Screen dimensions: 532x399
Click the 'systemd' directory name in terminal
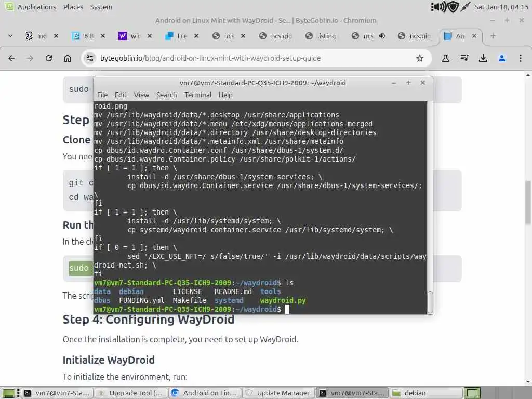pos(229,300)
